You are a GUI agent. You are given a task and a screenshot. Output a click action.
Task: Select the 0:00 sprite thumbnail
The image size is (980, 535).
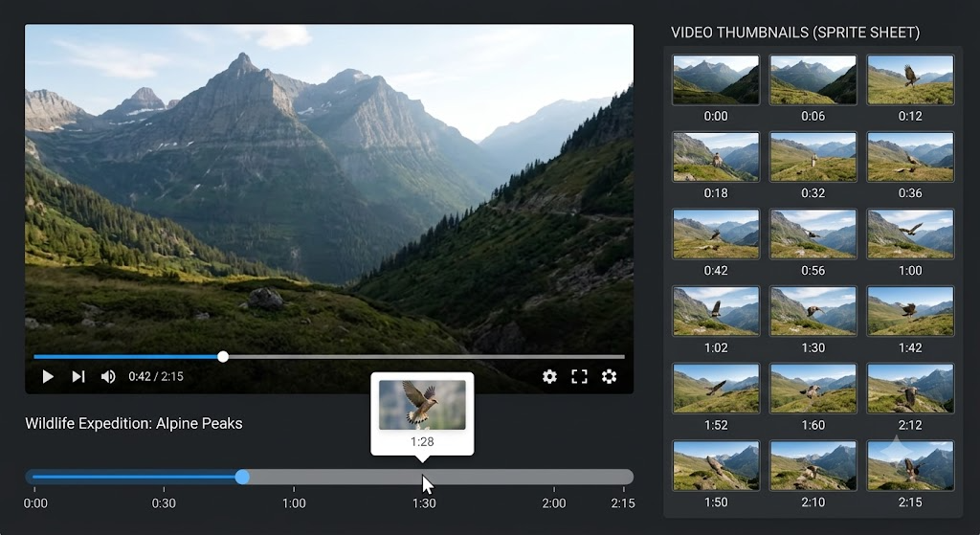(x=716, y=79)
